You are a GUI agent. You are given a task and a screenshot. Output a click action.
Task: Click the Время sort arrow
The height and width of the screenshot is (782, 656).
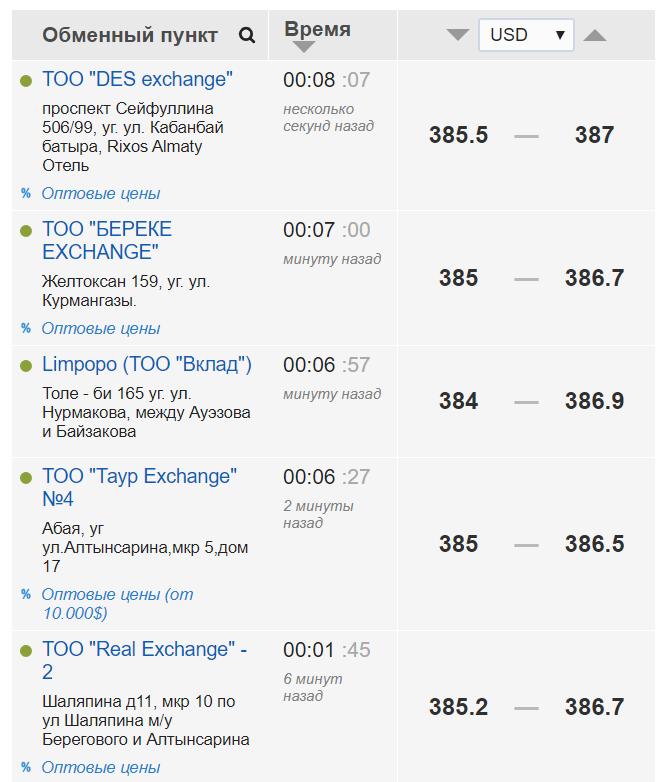pyautogui.click(x=304, y=47)
